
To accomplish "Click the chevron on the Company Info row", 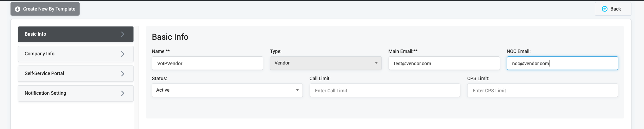I will [x=123, y=54].
